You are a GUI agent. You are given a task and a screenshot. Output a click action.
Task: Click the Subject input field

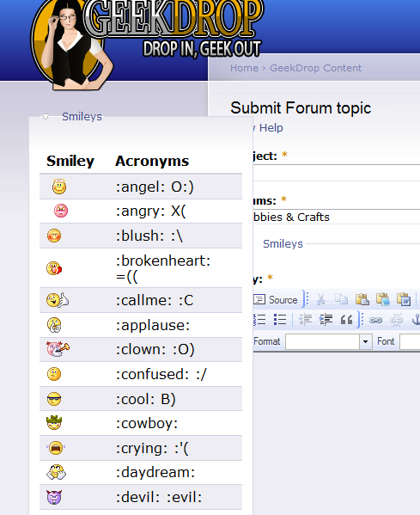[x=337, y=173]
